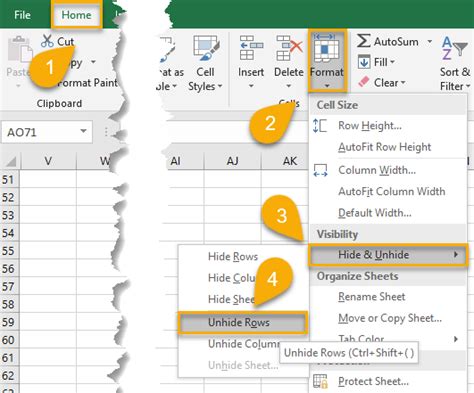Click the Insert cells icon

coord(251,48)
